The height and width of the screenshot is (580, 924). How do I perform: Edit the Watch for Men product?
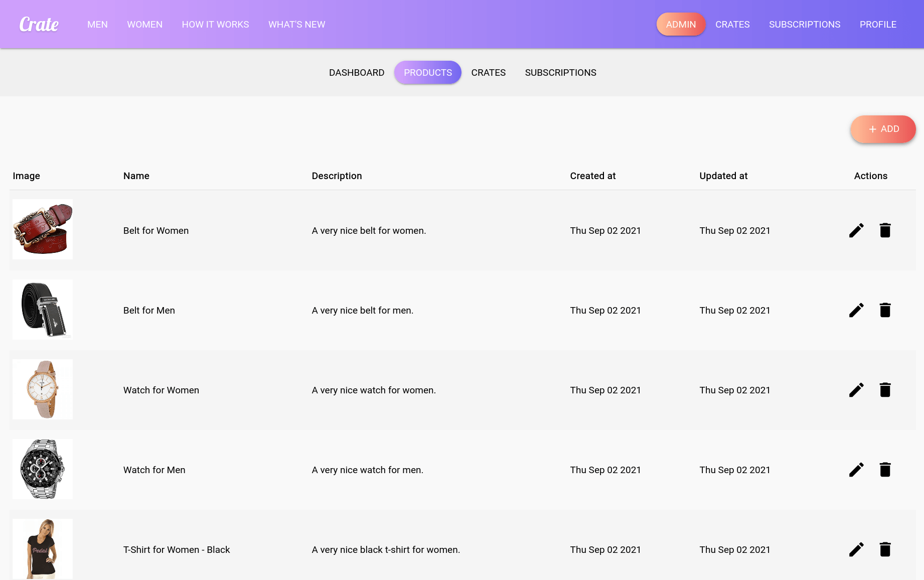pos(856,470)
